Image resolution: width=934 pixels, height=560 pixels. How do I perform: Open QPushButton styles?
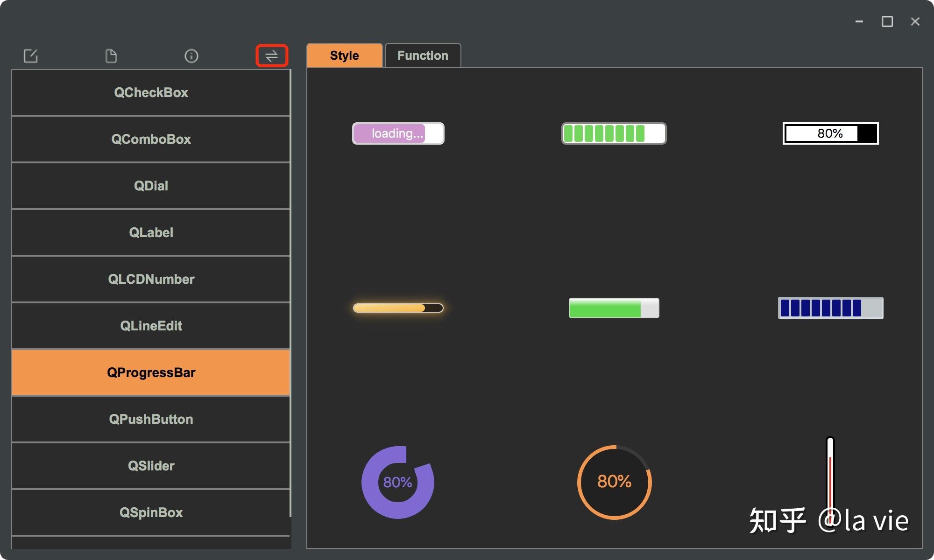point(150,419)
